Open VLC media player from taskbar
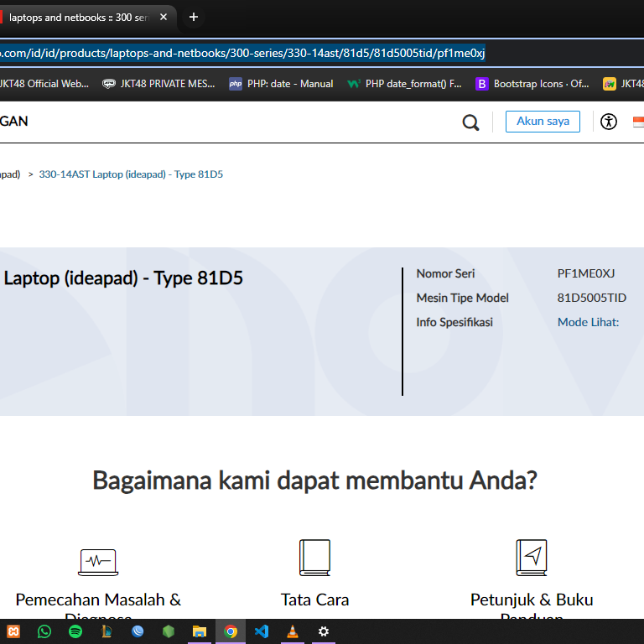The width and height of the screenshot is (644, 644). [292, 631]
